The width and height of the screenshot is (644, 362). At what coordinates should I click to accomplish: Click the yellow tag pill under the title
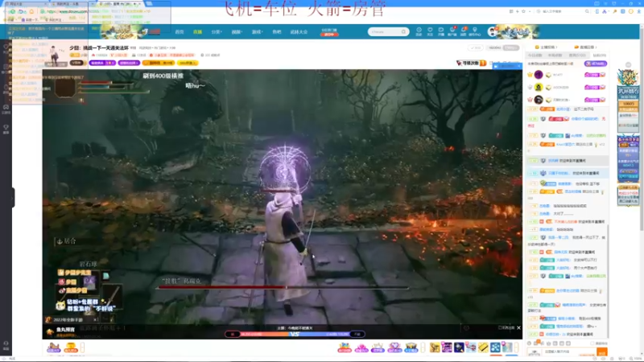coord(188,63)
